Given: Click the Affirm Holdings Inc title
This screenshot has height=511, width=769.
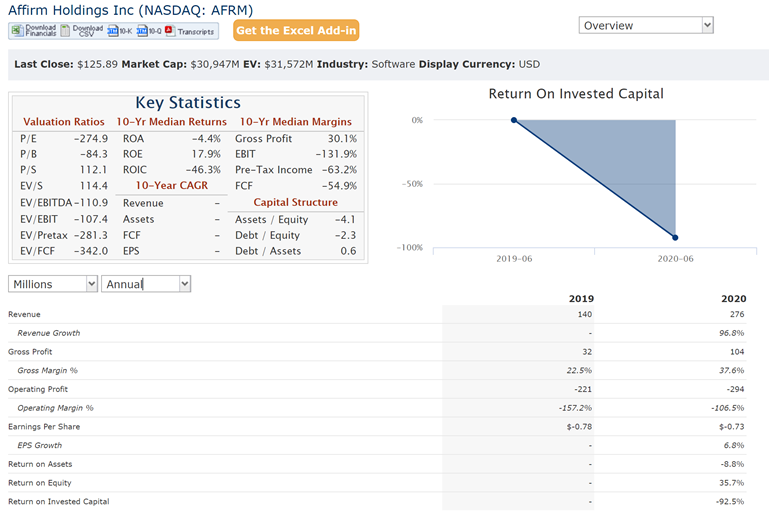Looking at the screenshot, I should tap(130, 10).
